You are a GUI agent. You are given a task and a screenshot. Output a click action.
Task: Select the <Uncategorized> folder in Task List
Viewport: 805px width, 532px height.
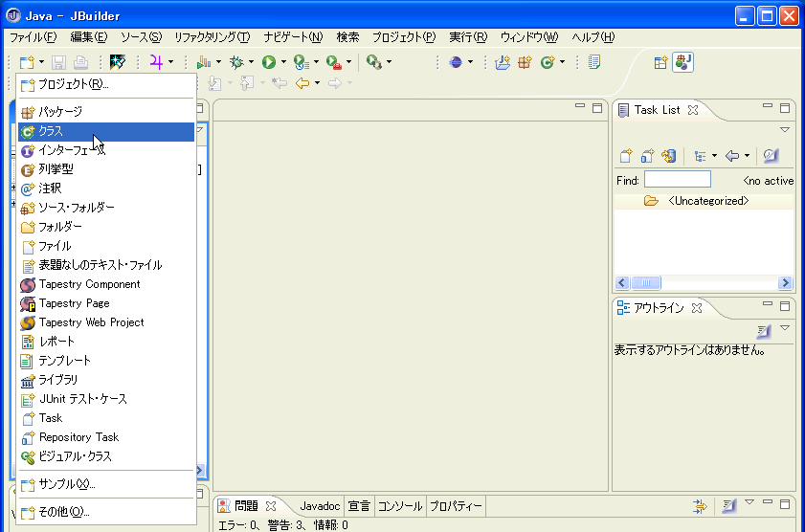pyautogui.click(x=707, y=201)
